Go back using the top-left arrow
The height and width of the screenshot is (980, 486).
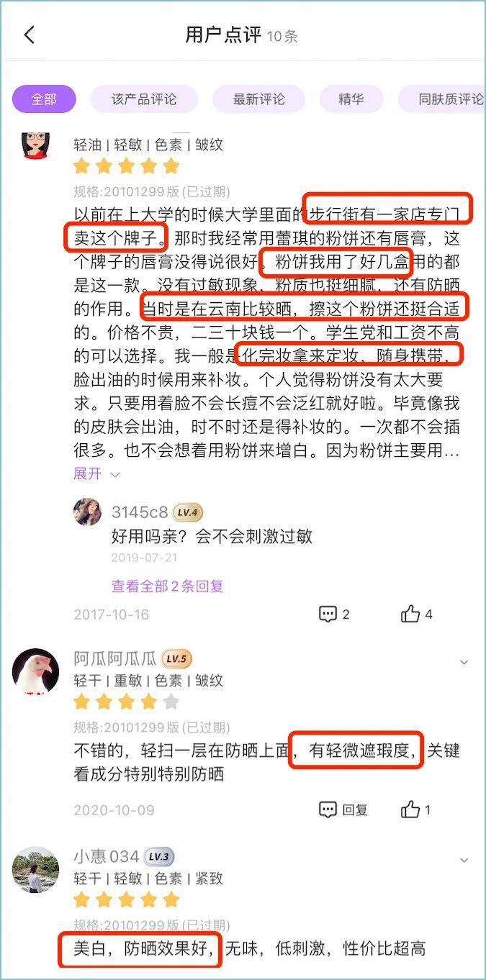pyautogui.click(x=30, y=35)
